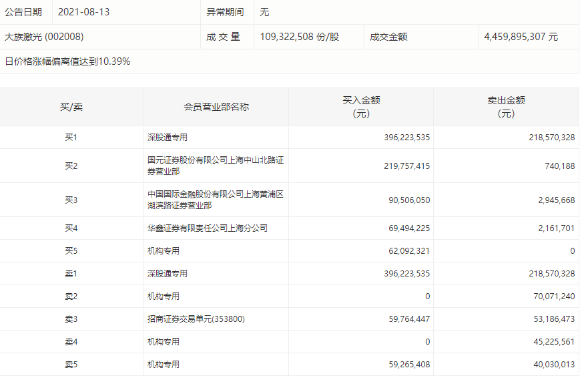Viewport: 588px width, 382px height.
Task: Click the price deviation 10.39% notice text
Action: coord(67,61)
